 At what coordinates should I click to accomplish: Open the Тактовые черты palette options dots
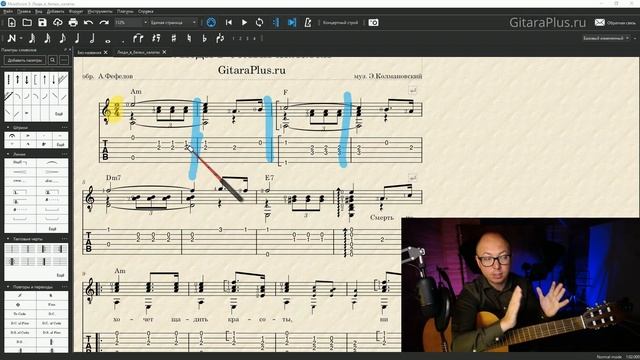tap(64, 239)
